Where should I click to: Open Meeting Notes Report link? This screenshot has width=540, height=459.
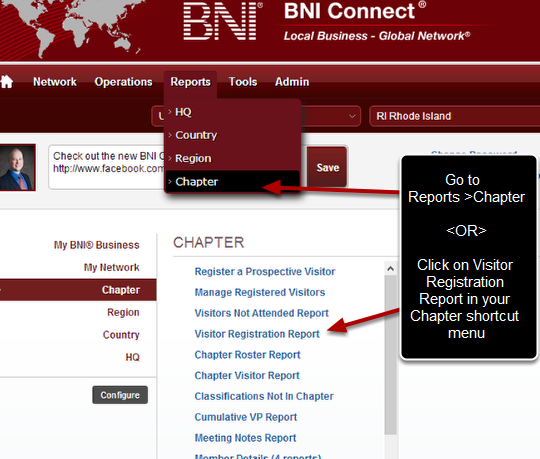(x=245, y=438)
